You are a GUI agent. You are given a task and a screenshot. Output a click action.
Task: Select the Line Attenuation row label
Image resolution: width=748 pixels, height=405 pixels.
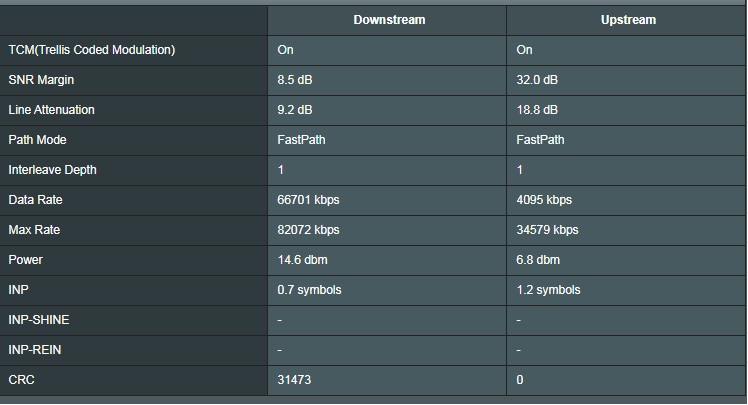[52, 110]
